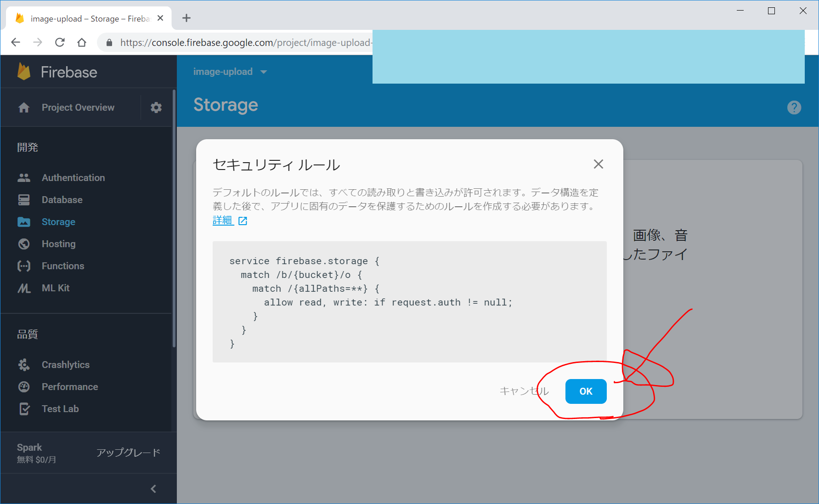This screenshot has width=819, height=504.
Task: Click the アップグレード upgrade plan link
Action: [128, 453]
